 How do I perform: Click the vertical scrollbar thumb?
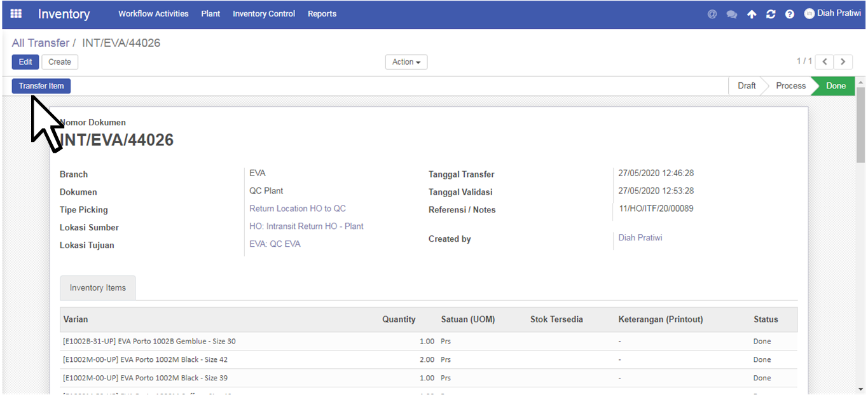pos(860,124)
